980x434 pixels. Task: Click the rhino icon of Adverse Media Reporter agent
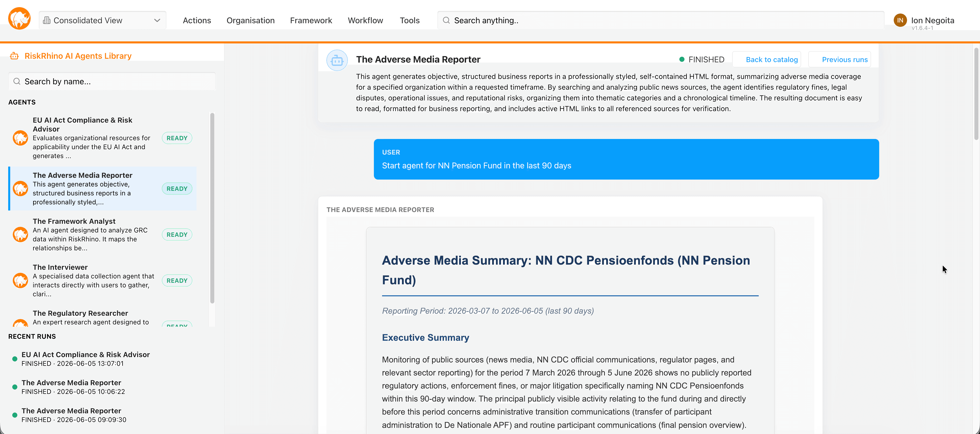20,189
